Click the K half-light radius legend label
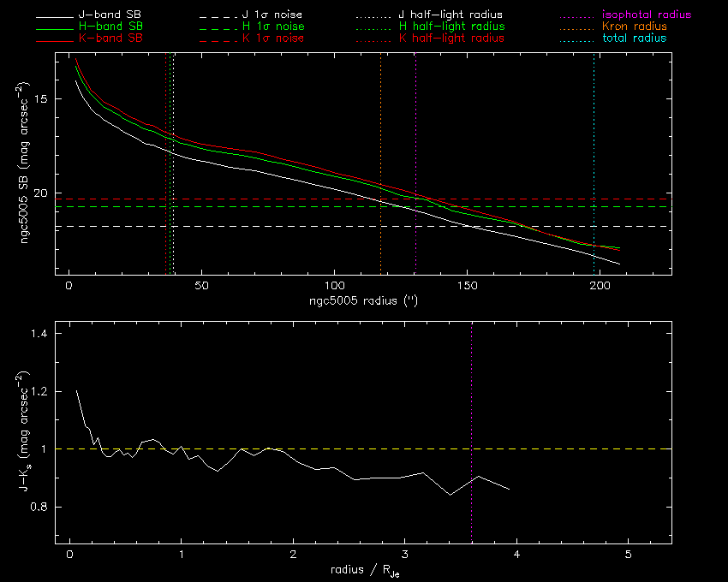 click(x=451, y=39)
